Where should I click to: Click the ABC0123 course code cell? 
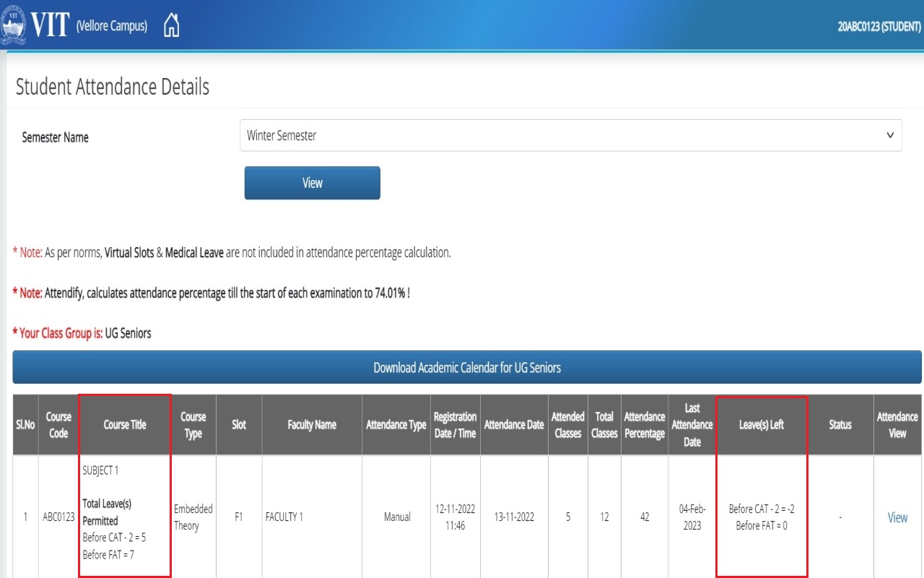58,517
